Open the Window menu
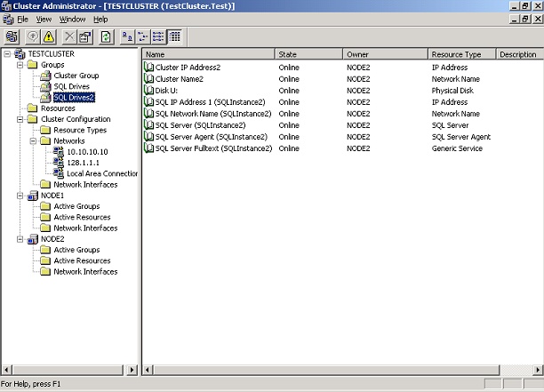 click(x=72, y=20)
